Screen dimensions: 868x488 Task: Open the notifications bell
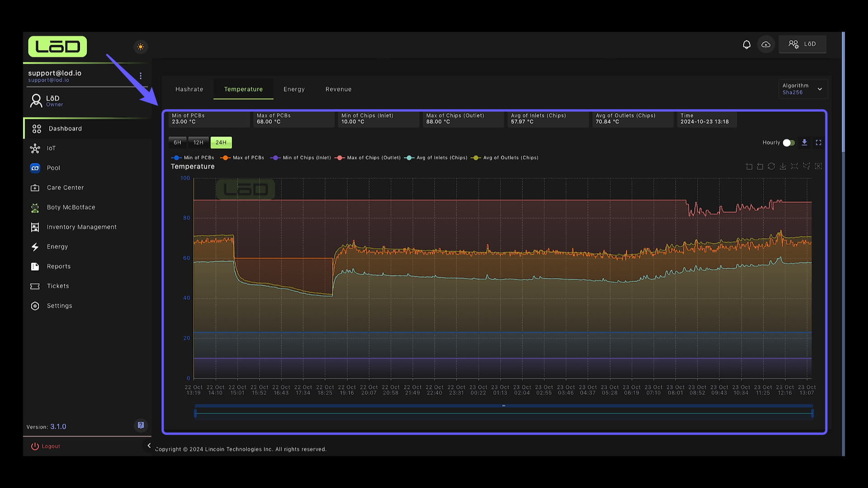(746, 44)
